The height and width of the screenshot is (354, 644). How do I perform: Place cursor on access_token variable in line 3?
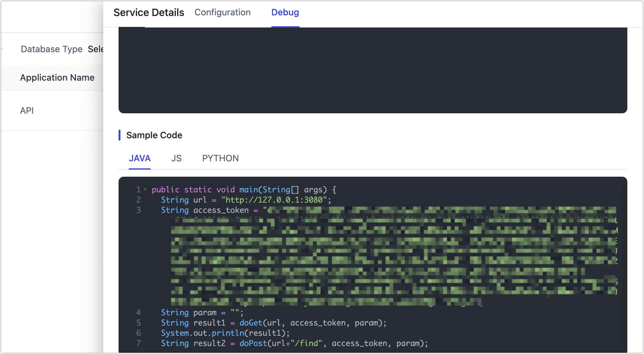click(x=221, y=210)
